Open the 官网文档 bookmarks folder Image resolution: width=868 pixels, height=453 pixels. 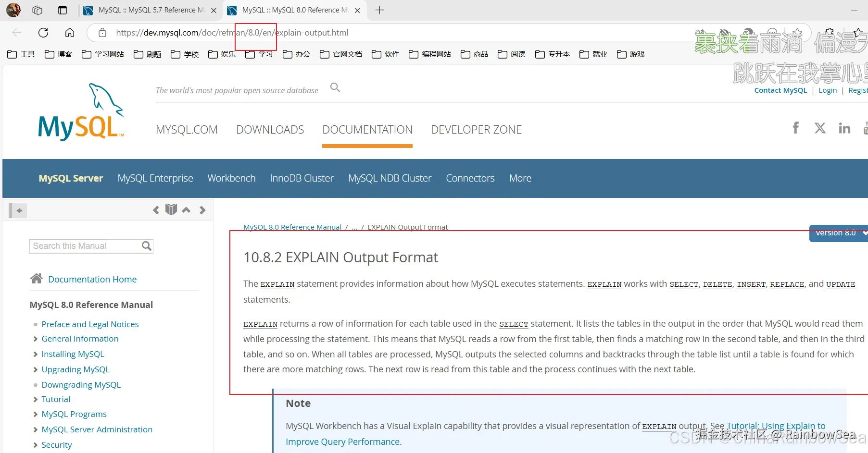click(x=341, y=54)
